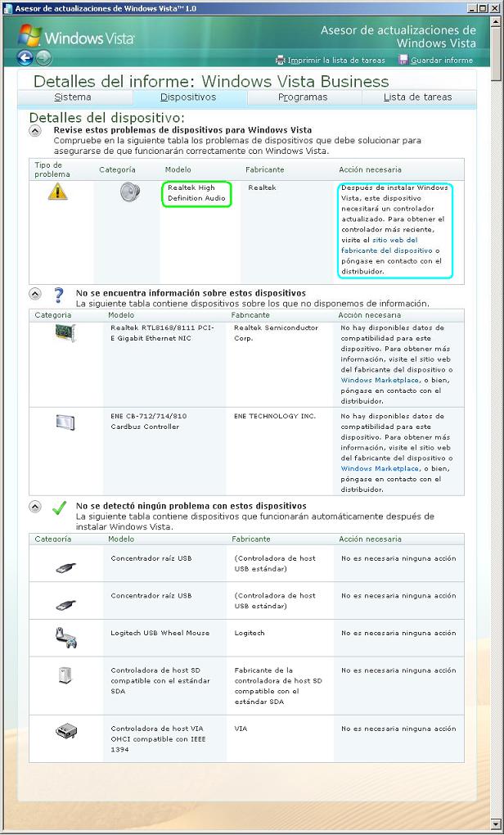Click Realtek RTL8168/8111 PCI-E Gigabit Ethernet NIC text
The image size is (504, 835).
(162, 333)
